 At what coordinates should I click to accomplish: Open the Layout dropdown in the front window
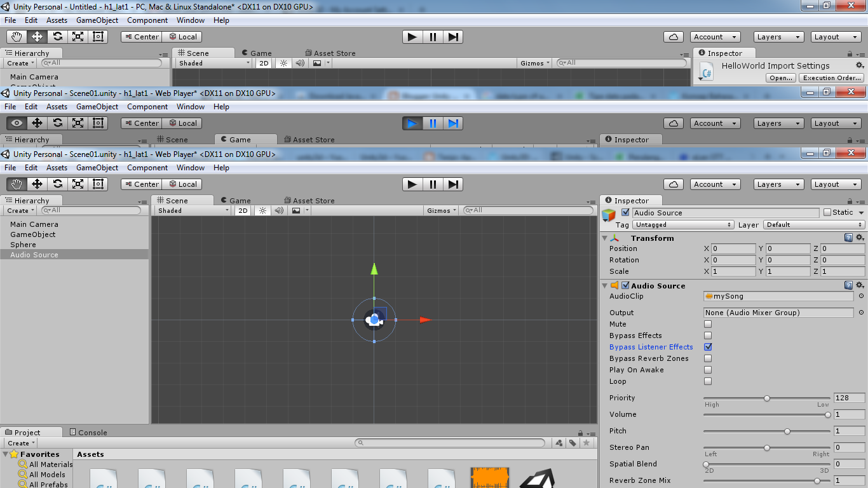836,184
